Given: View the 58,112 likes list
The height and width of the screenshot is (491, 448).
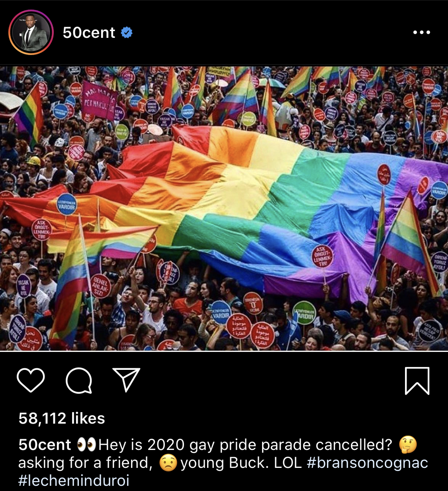Looking at the screenshot, I should 62,418.
